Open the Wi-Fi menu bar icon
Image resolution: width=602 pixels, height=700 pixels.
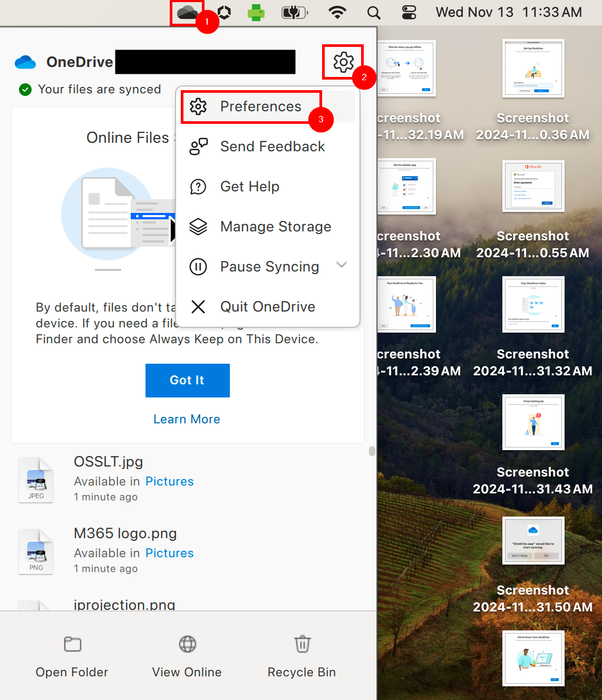[x=337, y=12]
